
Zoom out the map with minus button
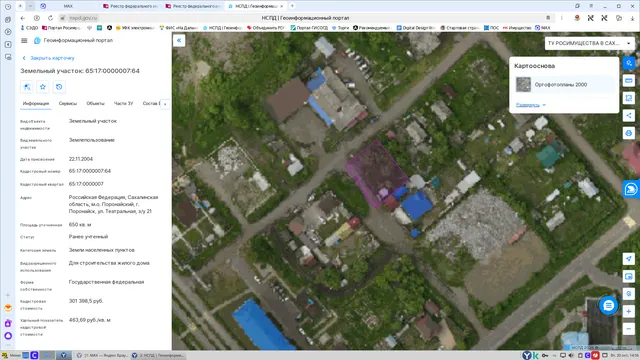coord(629,329)
